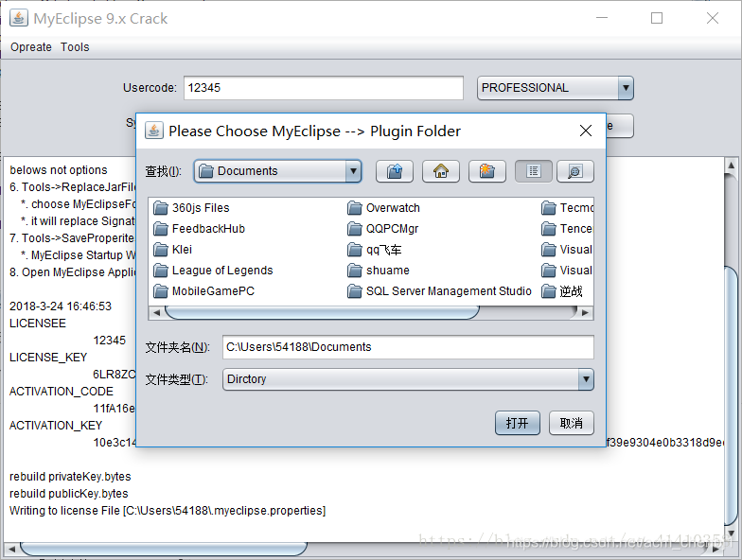The width and height of the screenshot is (742, 560).
Task: Click the folder name input field
Action: click(408, 346)
